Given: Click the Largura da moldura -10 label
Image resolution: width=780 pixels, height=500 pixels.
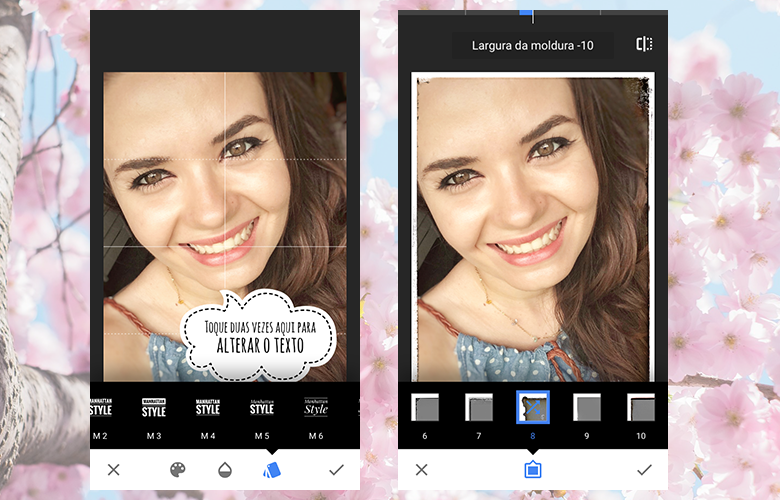Looking at the screenshot, I should click(532, 46).
